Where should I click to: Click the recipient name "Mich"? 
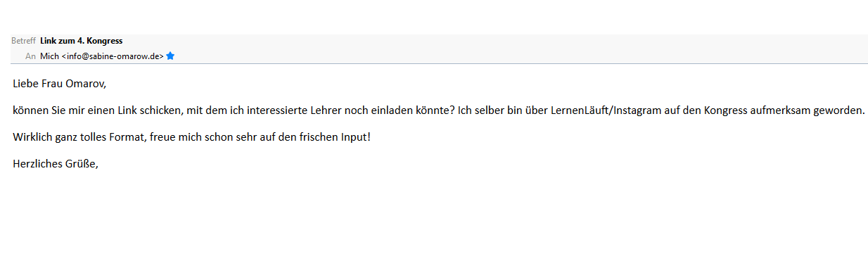(49, 56)
